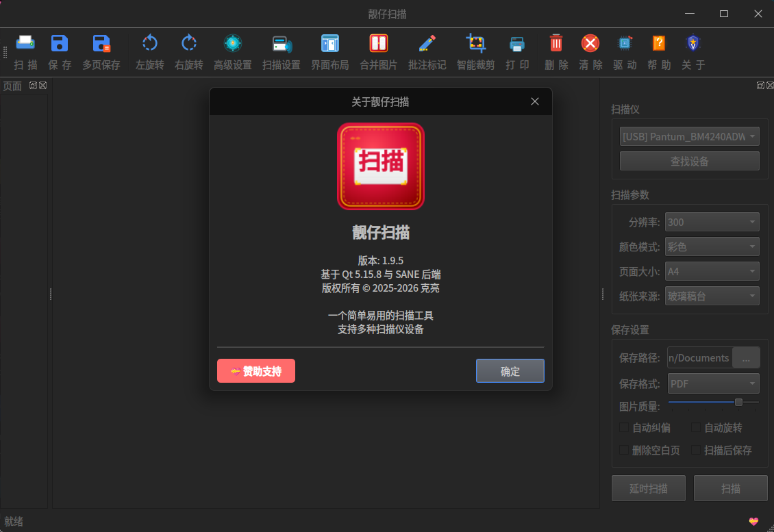Click the 查找设备 find device button

(689, 161)
